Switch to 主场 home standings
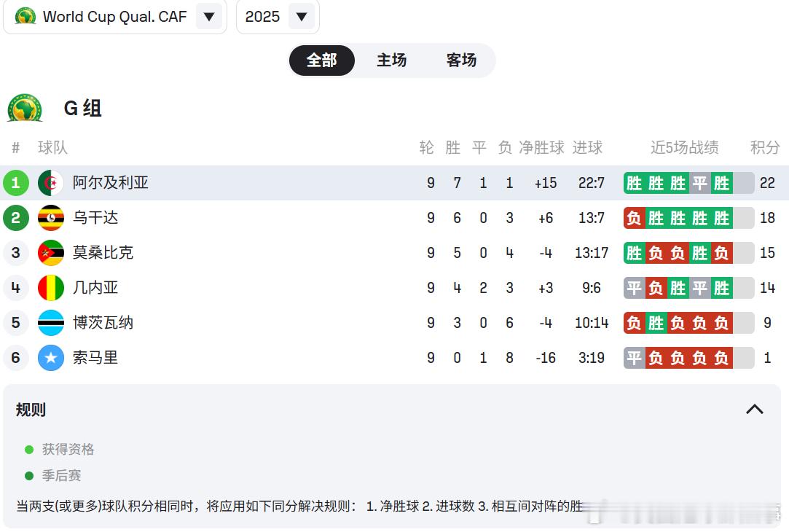789x532 pixels. tap(391, 60)
